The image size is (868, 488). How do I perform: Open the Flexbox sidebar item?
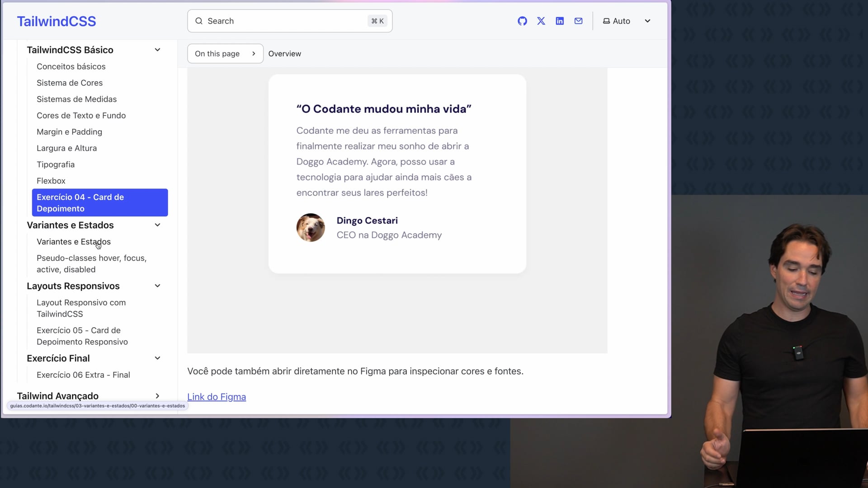coord(51,181)
